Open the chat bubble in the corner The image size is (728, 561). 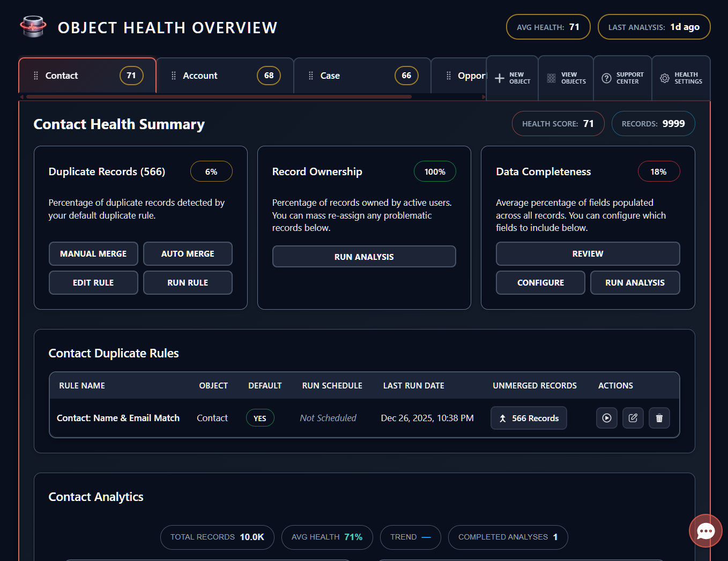[x=705, y=531]
